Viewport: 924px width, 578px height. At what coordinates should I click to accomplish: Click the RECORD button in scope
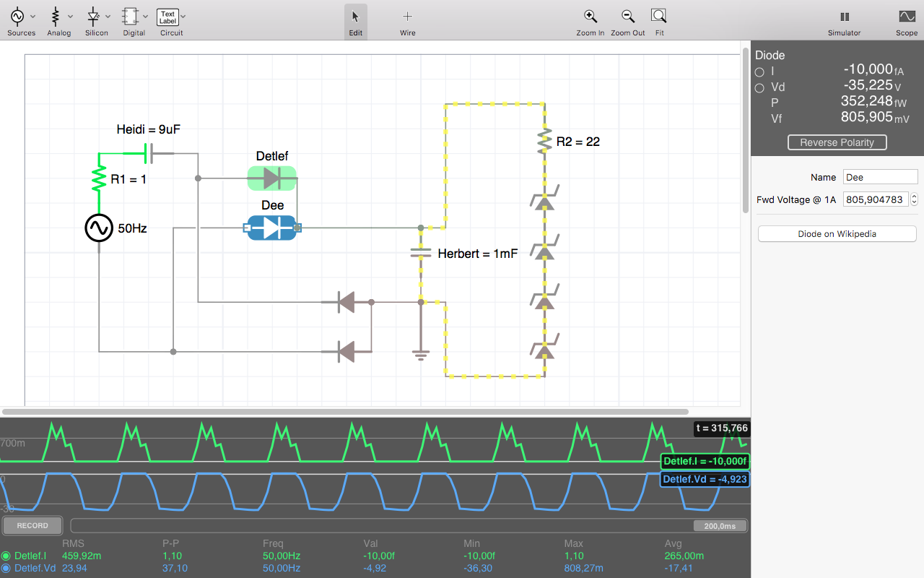point(32,525)
